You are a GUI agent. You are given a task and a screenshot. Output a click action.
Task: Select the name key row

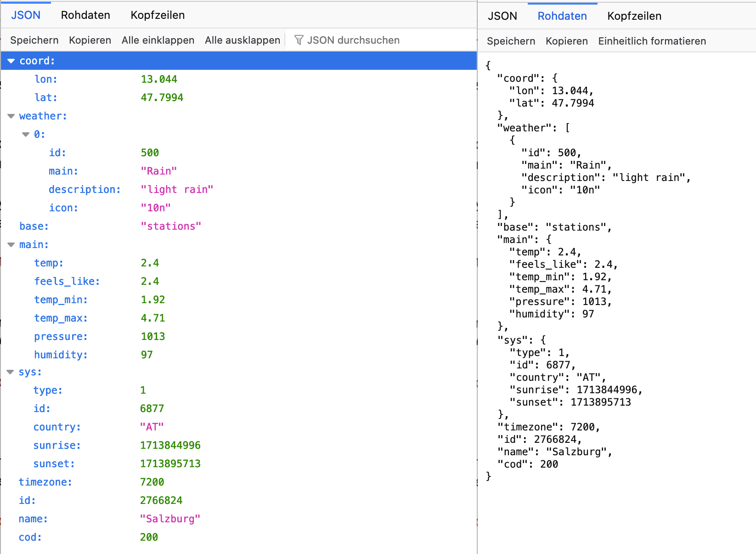coord(239,519)
